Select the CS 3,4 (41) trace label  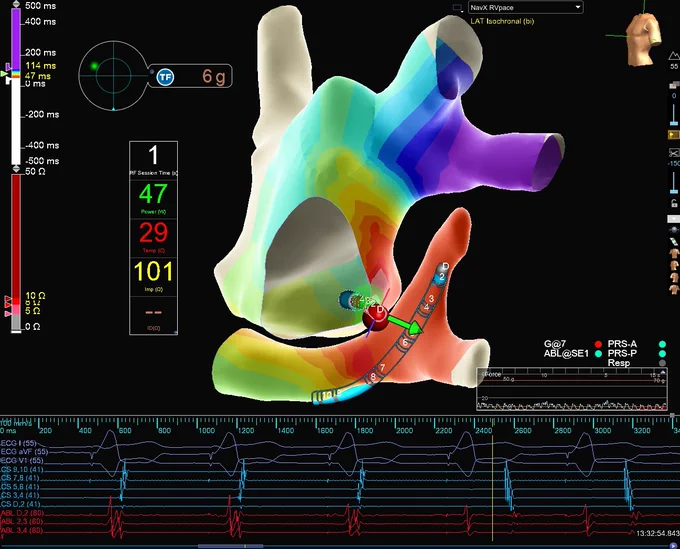[20, 495]
